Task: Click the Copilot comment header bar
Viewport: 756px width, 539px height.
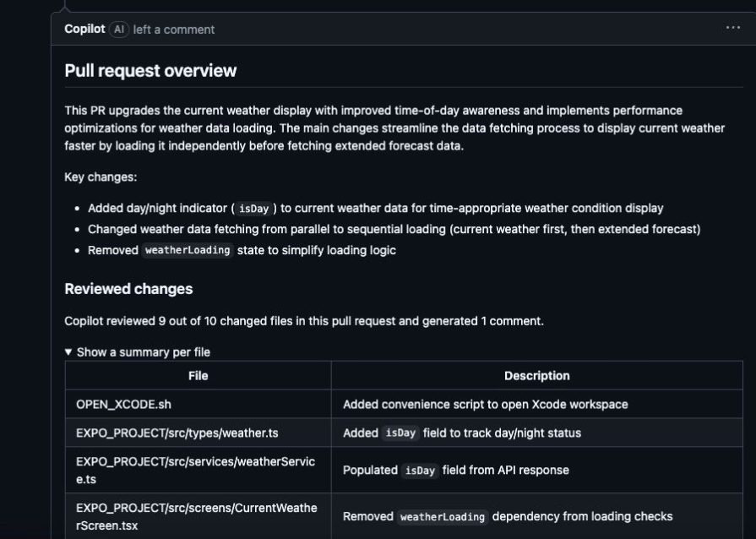Action: pos(380,29)
